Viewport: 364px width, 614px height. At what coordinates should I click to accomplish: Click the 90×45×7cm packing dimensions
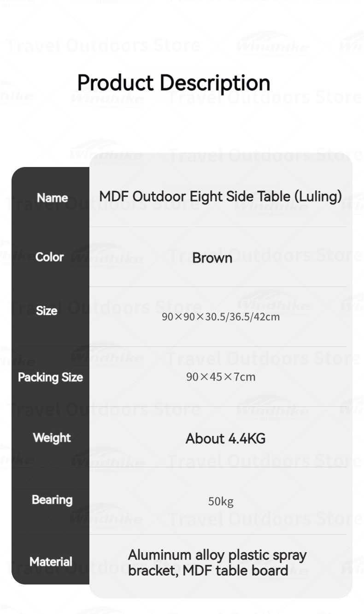[x=221, y=377]
